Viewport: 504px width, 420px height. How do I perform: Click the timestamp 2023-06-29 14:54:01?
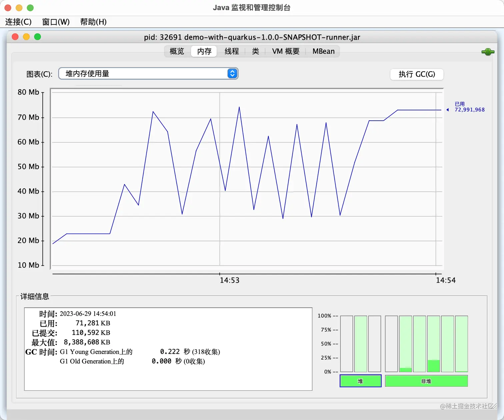point(88,314)
